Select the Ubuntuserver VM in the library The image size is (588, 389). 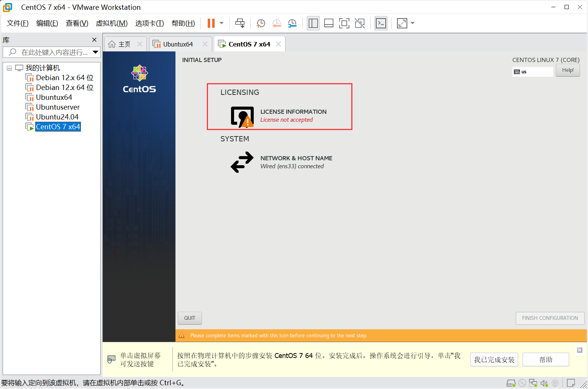[x=58, y=107]
